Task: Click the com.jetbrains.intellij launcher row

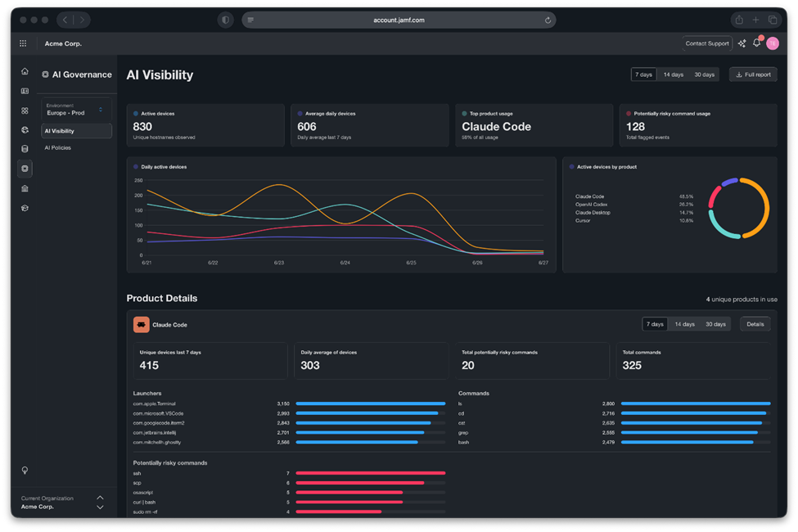Action: (289, 433)
